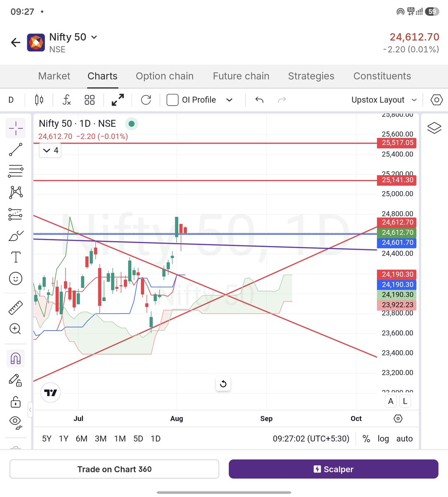The height and width of the screenshot is (497, 448).
Task: Set range to 6M
Action: 82,439
